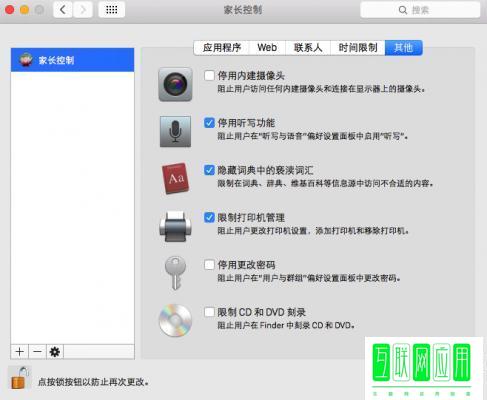Uncheck 隐藏词典中的亵渎词汇 checkbox
The image size is (487, 400).
(209, 170)
